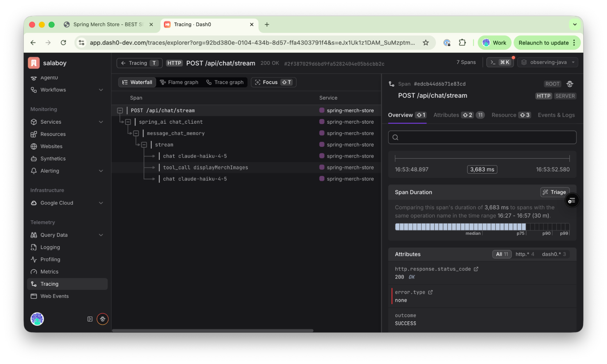The height and width of the screenshot is (364, 607).
Task: Collapse the spring_ai chat_client span
Action: click(x=128, y=122)
